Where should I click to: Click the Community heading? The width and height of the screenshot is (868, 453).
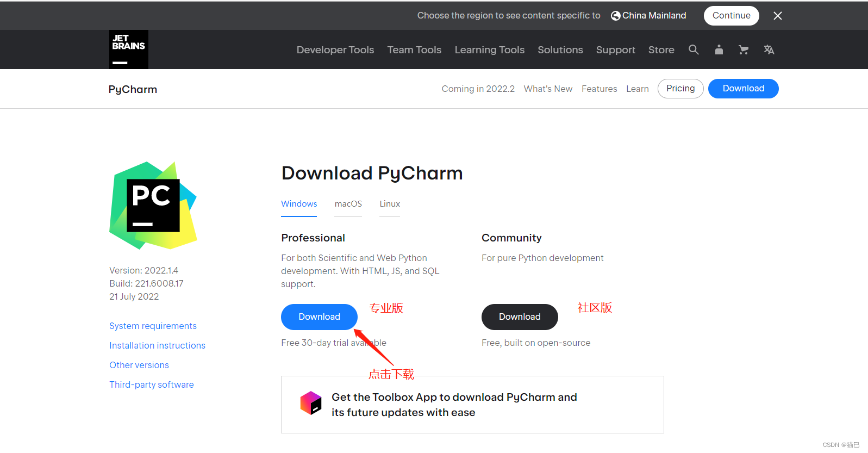click(x=511, y=238)
